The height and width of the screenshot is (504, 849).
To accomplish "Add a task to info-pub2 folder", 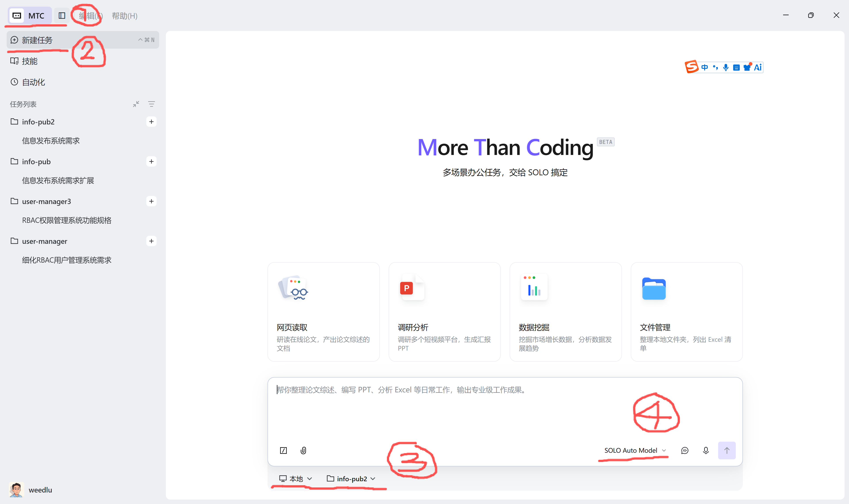I will coord(151,122).
